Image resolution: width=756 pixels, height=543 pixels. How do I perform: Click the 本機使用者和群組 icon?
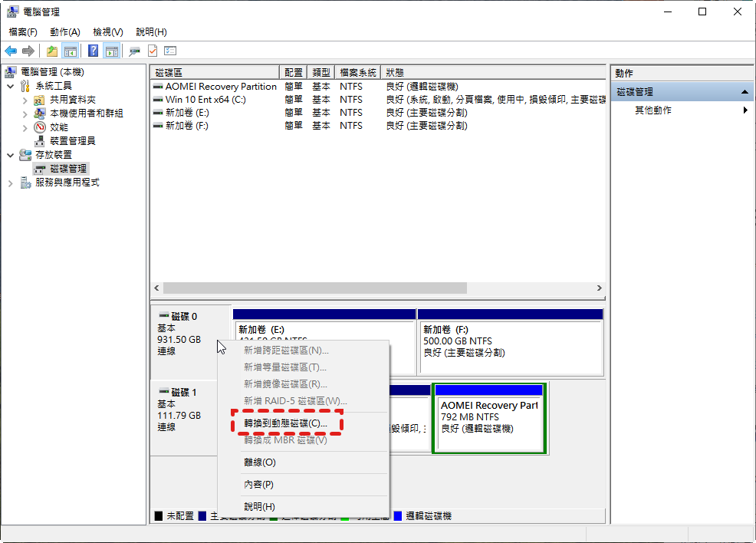40,114
